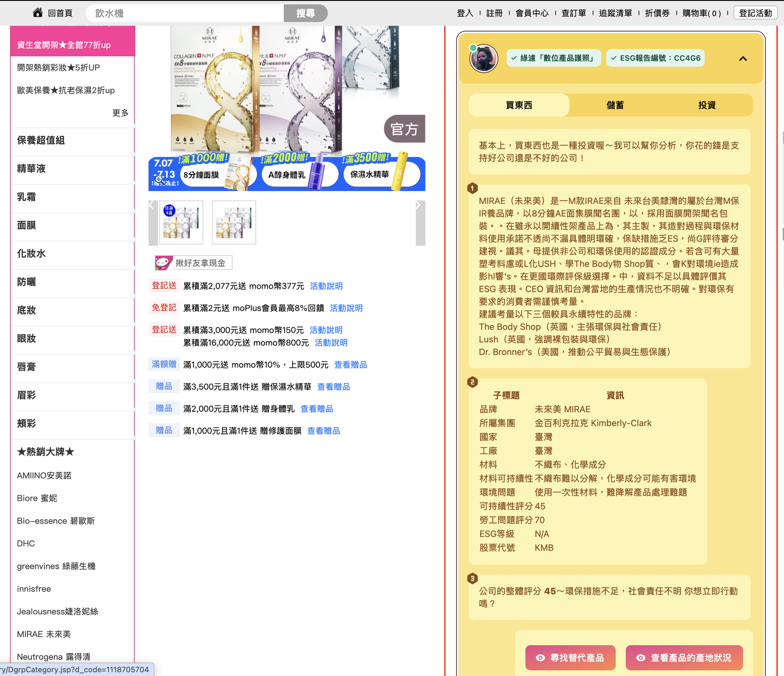Click the previous thumbnail arrow
The width and height of the screenshot is (784, 676).
tap(153, 223)
